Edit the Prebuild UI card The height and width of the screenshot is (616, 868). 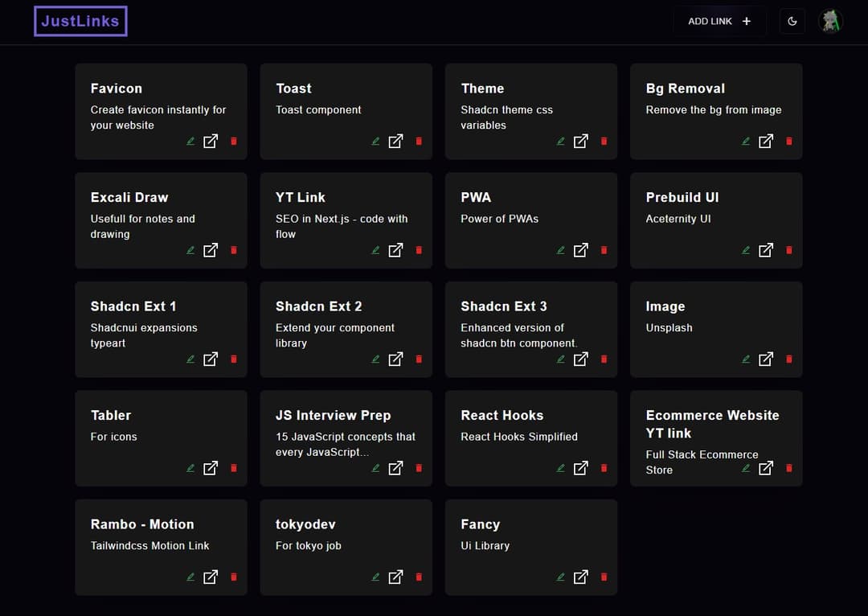(x=746, y=250)
